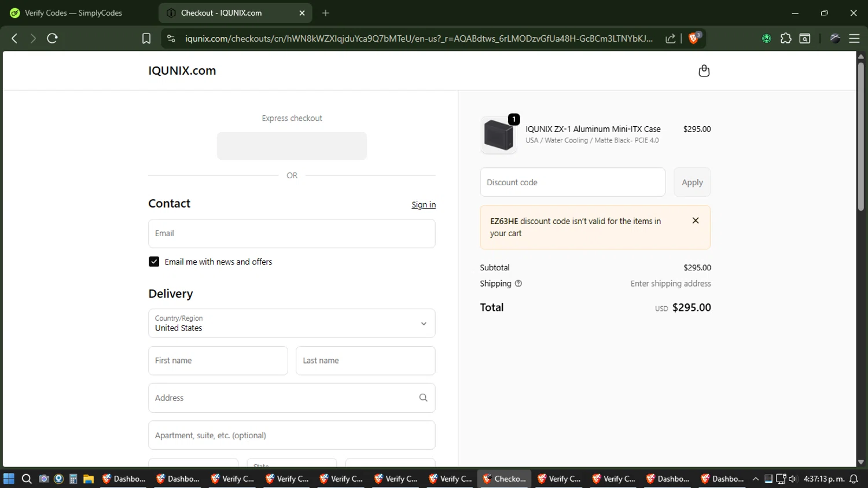Click the Enter shipping address text
Image resolution: width=868 pixels, height=488 pixels.
point(671,284)
